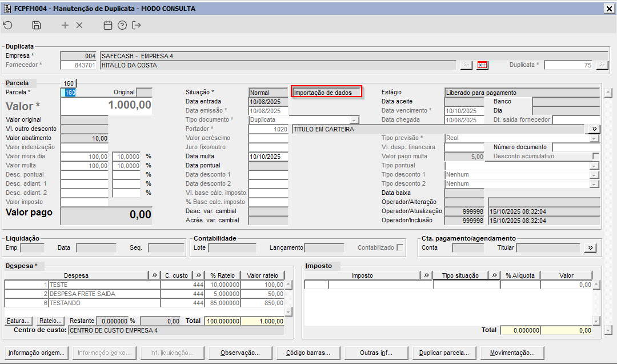The height and width of the screenshot is (364, 617).
Task: Click the refresh/undo toolbar icon
Action: 8,25
